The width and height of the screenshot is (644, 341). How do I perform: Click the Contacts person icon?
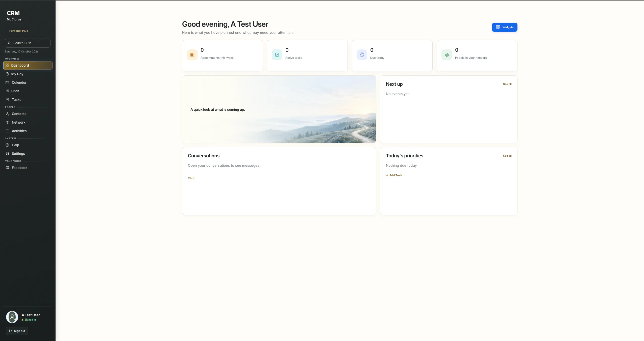point(7,114)
